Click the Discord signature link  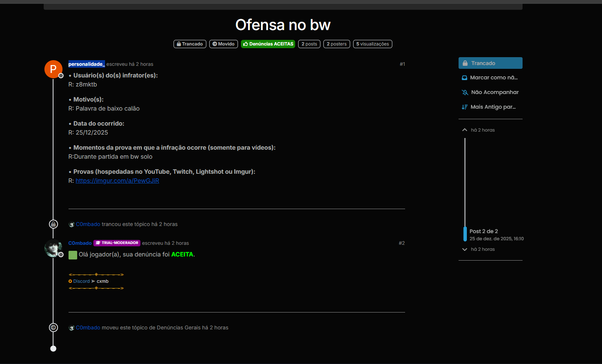[x=81, y=281]
